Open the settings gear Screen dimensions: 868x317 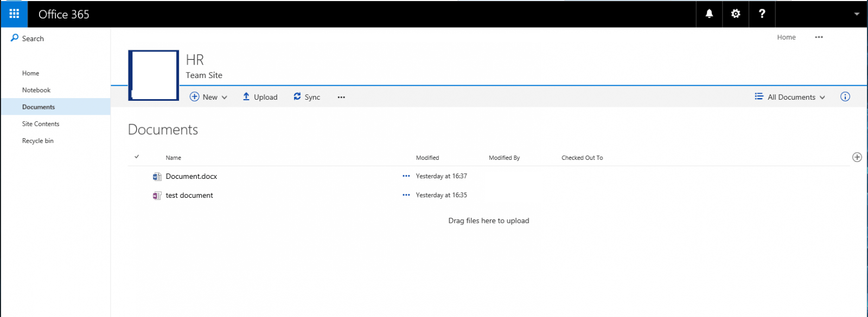point(736,14)
